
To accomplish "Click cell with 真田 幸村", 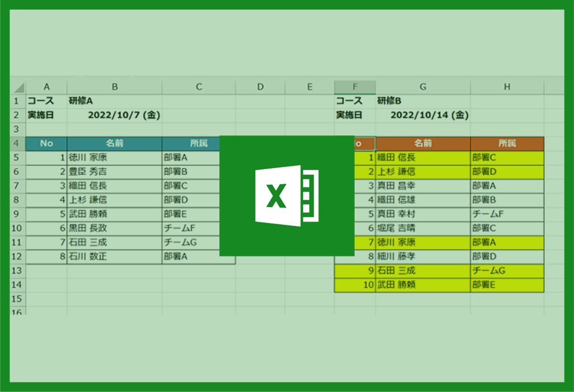I will point(423,214).
